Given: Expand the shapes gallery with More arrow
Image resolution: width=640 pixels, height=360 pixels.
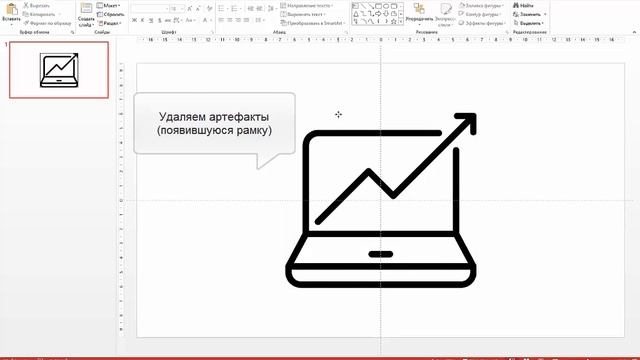Looking at the screenshot, I should pyautogui.click(x=401, y=21).
